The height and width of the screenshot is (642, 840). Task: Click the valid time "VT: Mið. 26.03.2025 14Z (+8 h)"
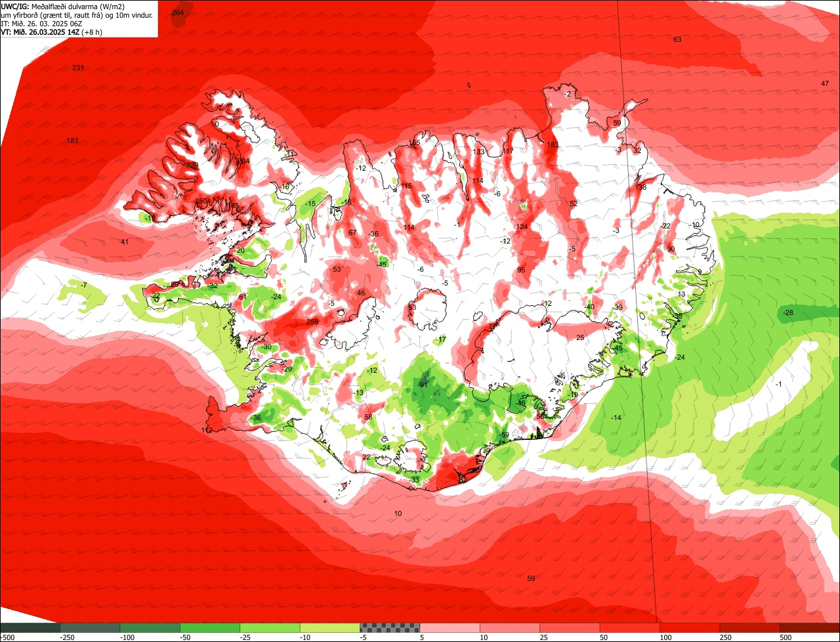[50, 32]
